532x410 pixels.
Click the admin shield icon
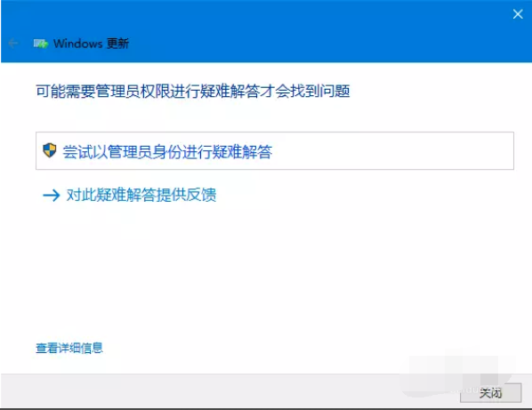(x=50, y=150)
